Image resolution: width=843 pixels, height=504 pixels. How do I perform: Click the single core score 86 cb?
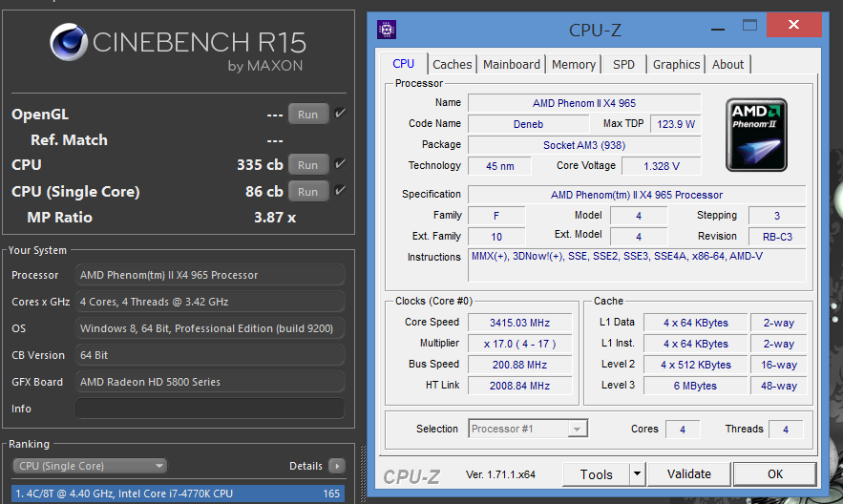coord(264,191)
